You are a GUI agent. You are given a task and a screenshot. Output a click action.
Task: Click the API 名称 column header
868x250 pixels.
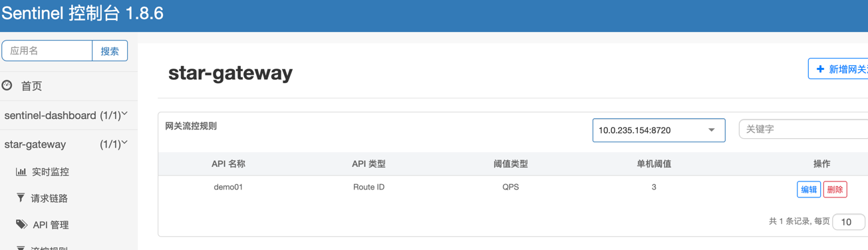228,164
